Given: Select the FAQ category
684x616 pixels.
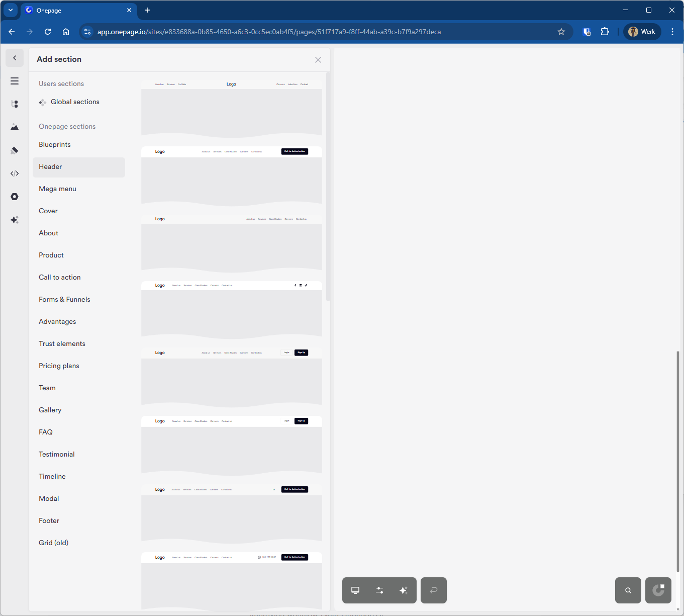Looking at the screenshot, I should click(79, 432).
